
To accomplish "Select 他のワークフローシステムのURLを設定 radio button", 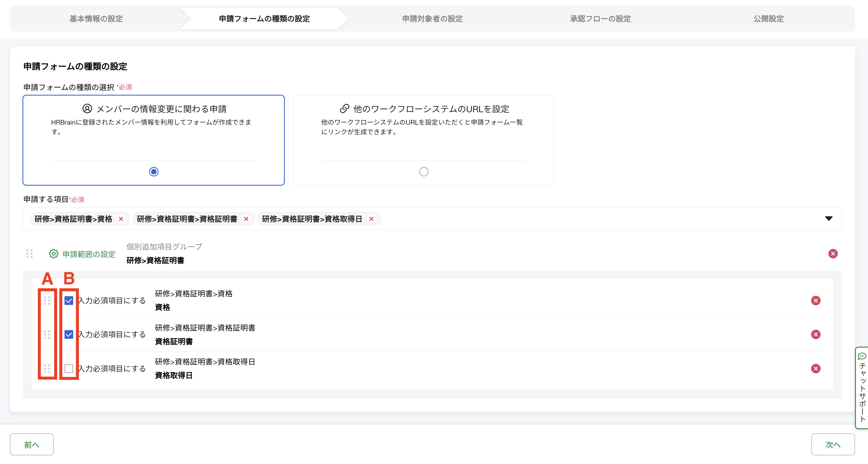I will click(423, 172).
